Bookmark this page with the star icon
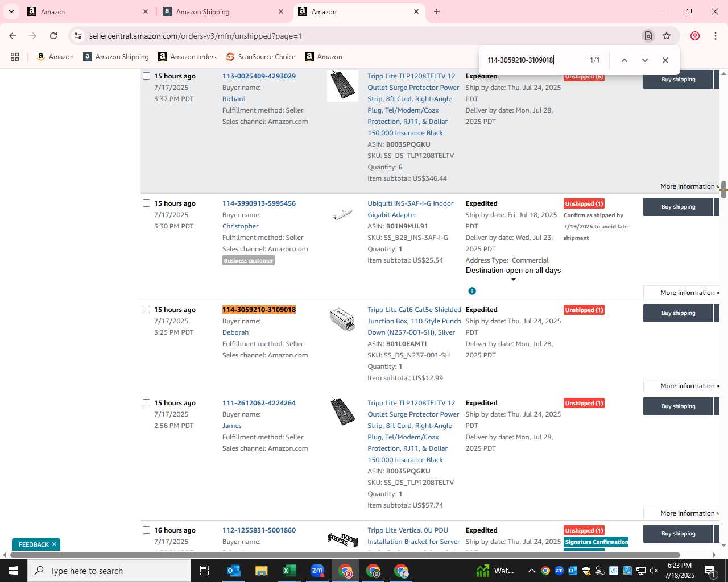This screenshot has width=728, height=582. tap(667, 36)
